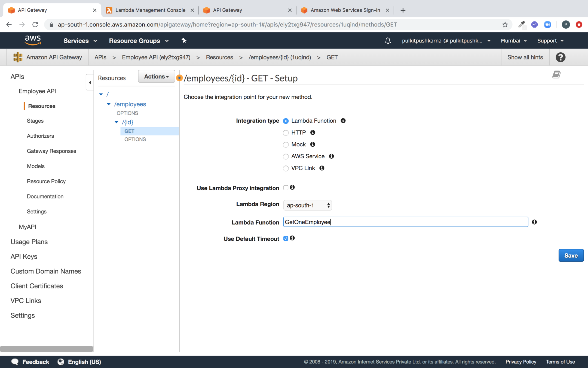Select the Mock integration type
Image resolution: width=588 pixels, height=368 pixels.
(x=286, y=145)
